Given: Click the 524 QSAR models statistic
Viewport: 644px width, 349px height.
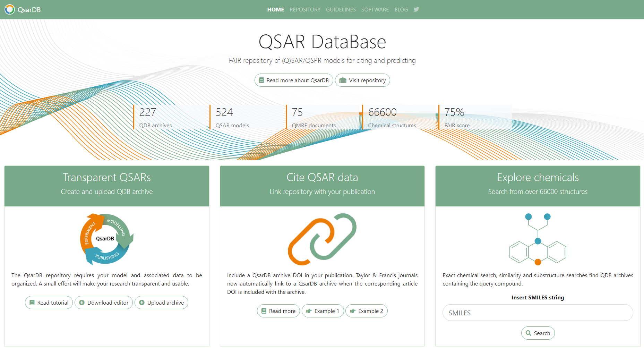Looking at the screenshot, I should tap(246, 117).
